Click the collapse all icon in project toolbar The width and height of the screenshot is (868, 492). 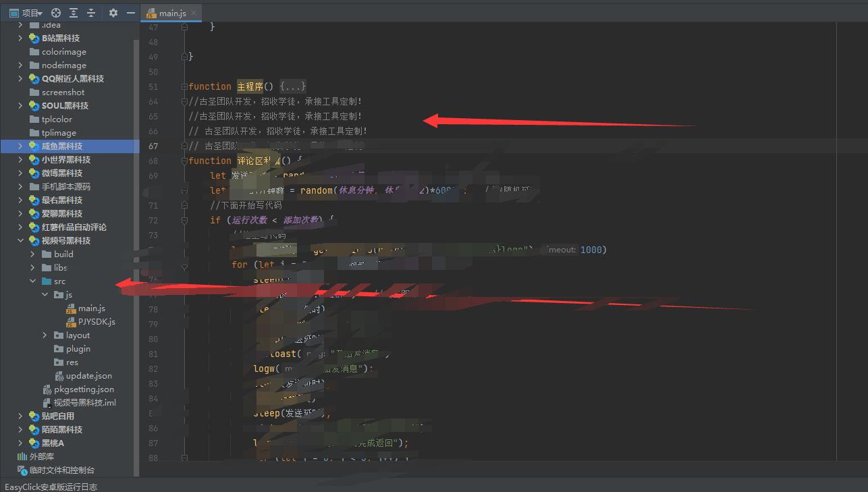point(91,13)
